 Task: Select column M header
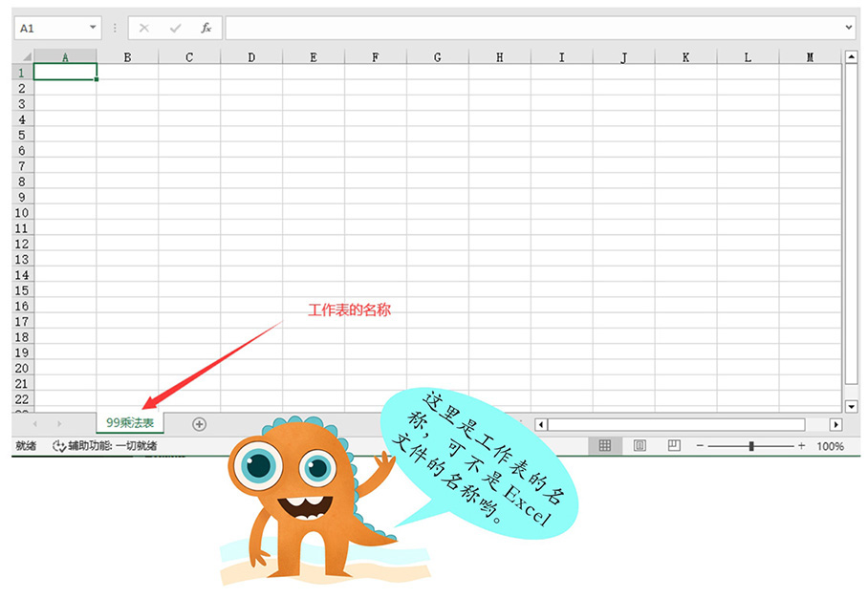(x=810, y=57)
